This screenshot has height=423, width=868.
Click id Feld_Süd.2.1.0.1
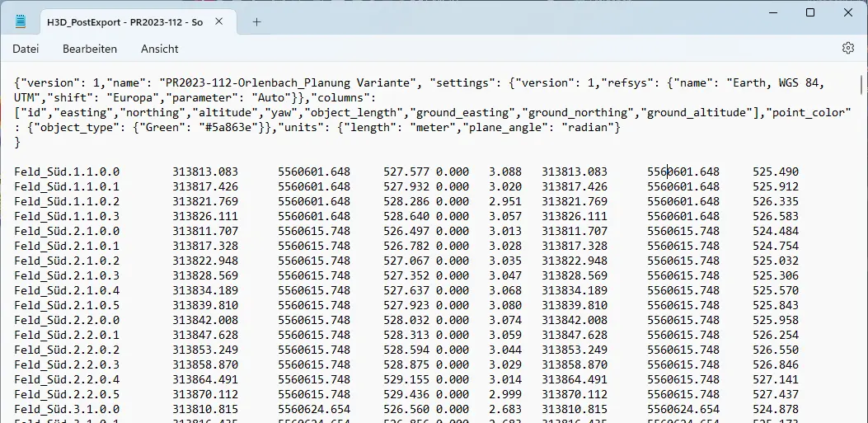(67, 246)
